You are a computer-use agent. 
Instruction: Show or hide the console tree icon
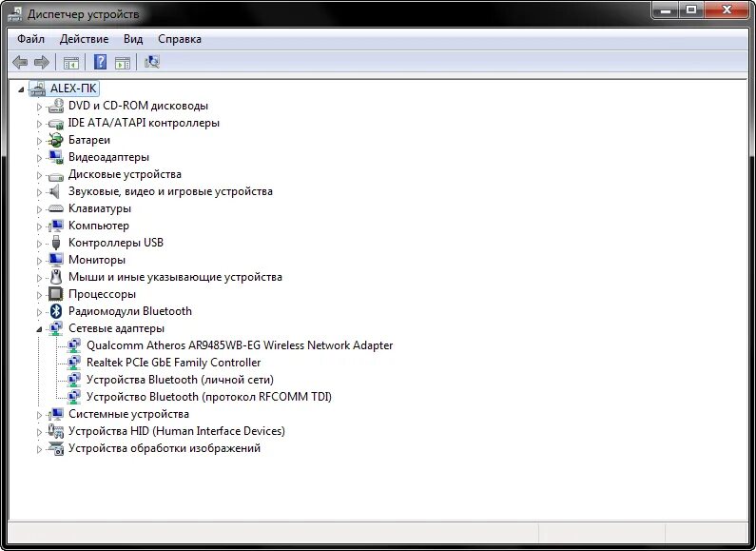71,63
